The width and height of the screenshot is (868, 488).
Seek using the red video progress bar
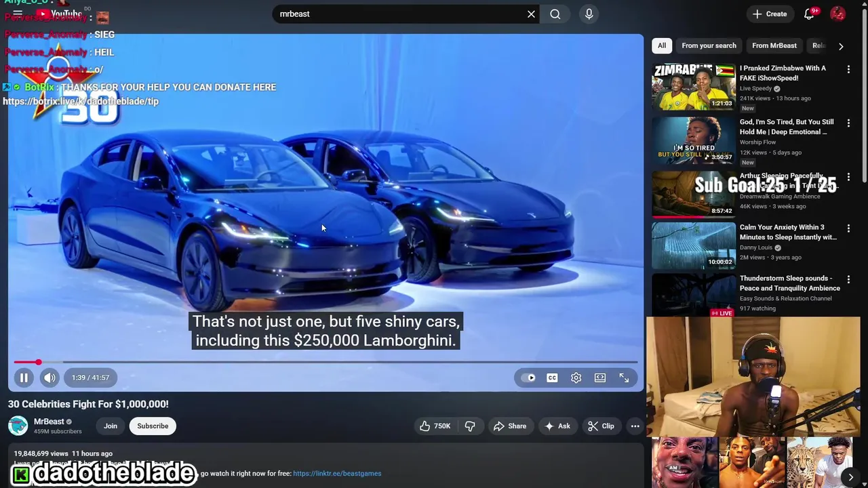[x=325, y=363]
